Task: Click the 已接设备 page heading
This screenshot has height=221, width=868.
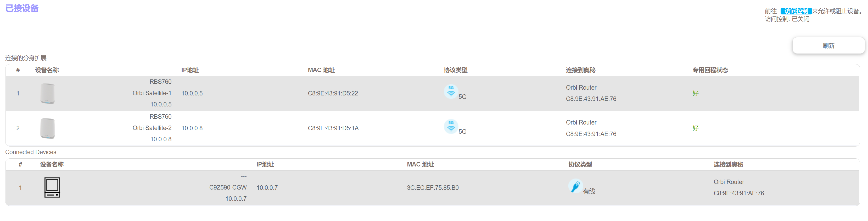Action: [22, 8]
